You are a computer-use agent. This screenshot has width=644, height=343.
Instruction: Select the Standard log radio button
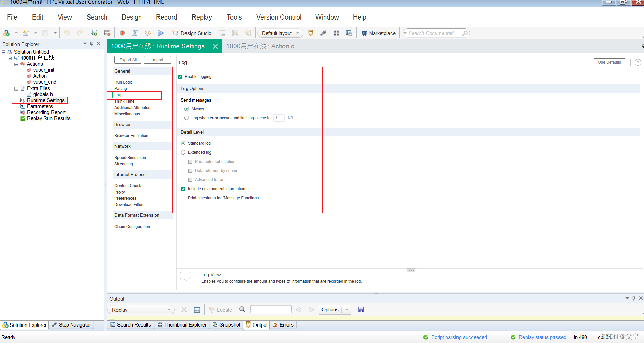(x=183, y=143)
